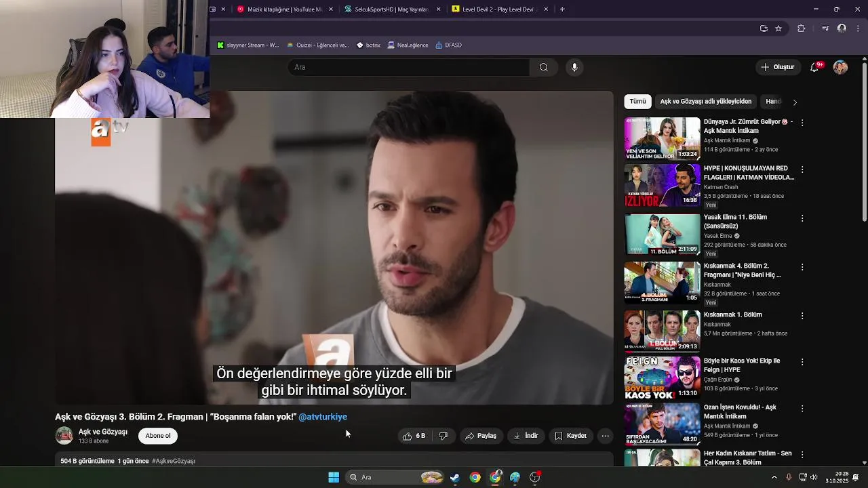Open the Neal.eğlence bookmark
Viewport: 868px width, 488px height.
point(408,45)
